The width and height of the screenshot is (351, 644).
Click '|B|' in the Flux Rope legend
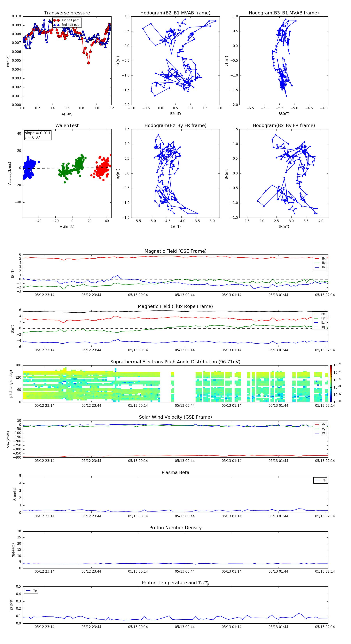click(x=320, y=327)
